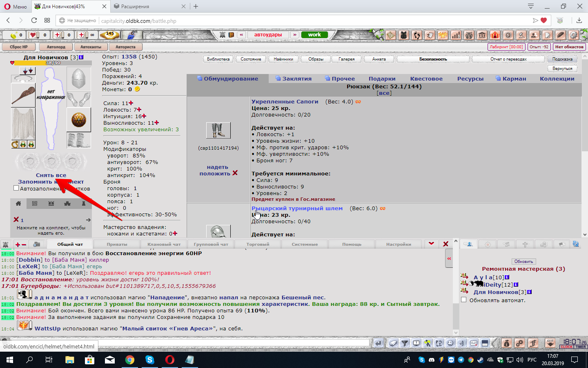Click the 'Снять все' link
588x368 pixels.
(x=51, y=175)
